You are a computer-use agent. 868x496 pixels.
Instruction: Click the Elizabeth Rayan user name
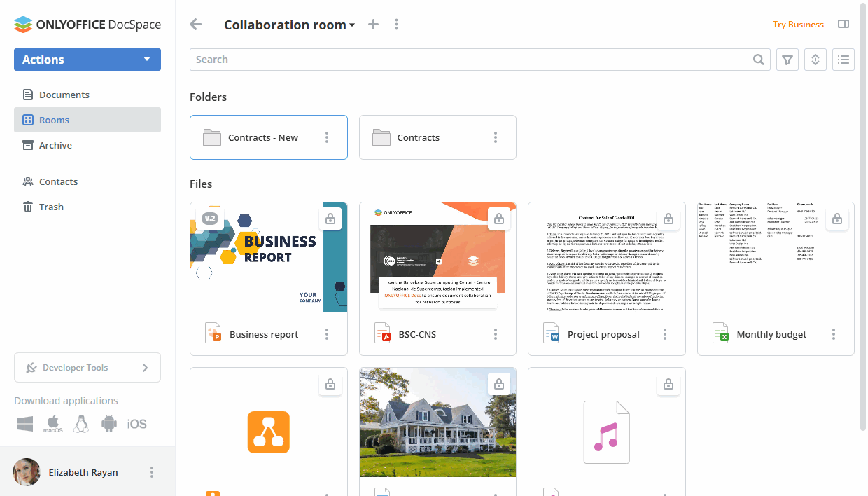tap(83, 472)
